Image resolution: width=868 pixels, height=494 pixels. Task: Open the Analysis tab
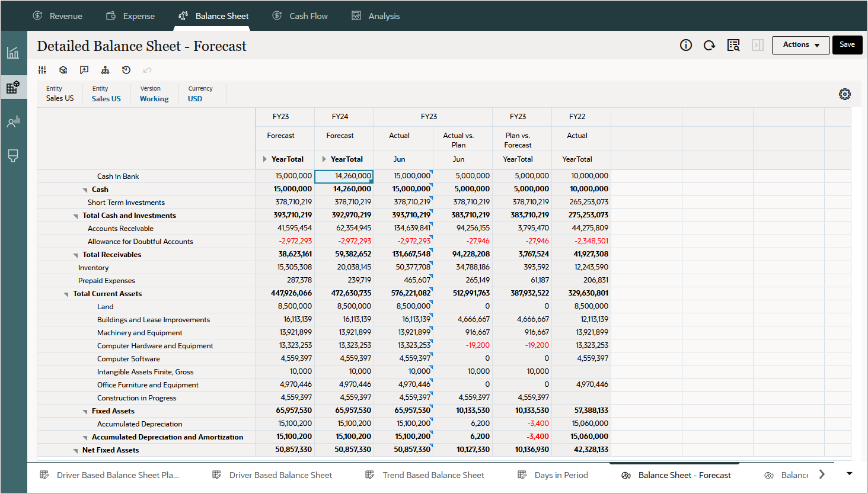click(x=376, y=16)
